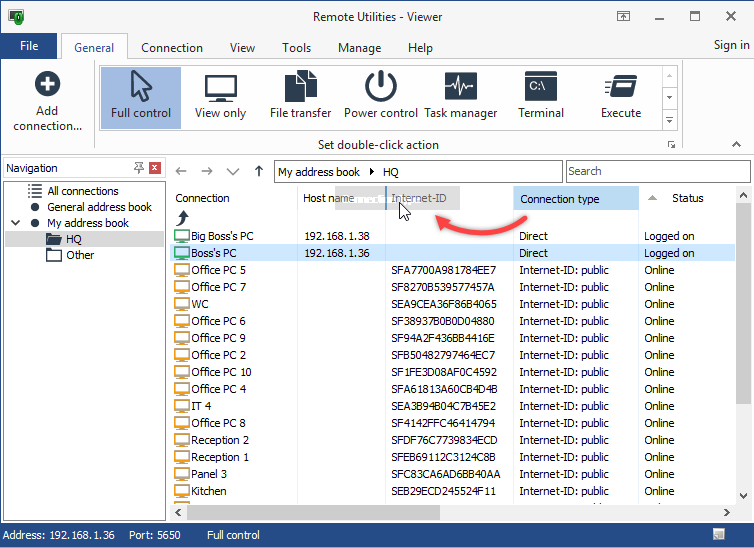Screen dimensions: 754x548
Task: Click horizontal scrollbar left arrow
Action: click(178, 512)
